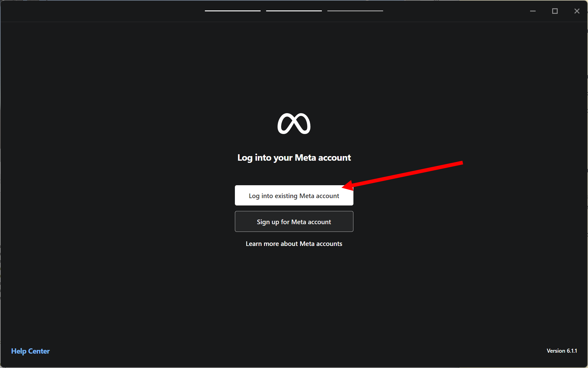
Task: Maximize the Meta setup window
Action: pos(555,11)
